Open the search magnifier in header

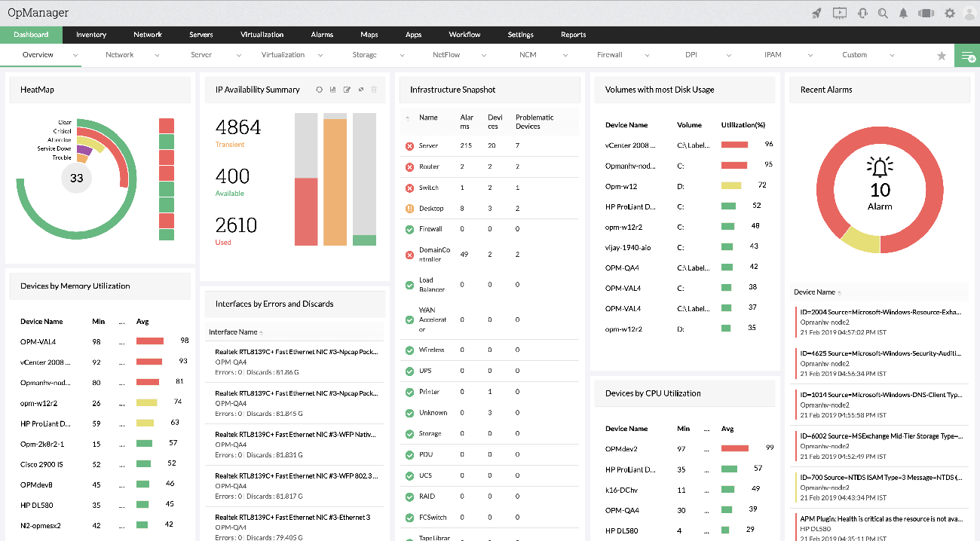pos(883,13)
